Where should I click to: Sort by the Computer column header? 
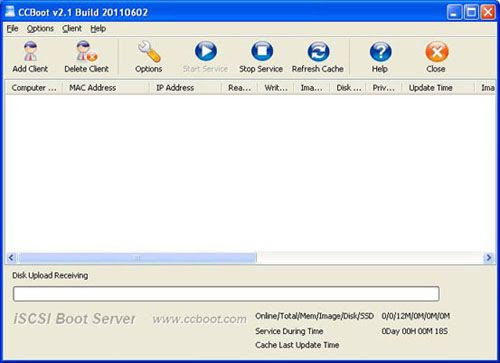[x=34, y=88]
